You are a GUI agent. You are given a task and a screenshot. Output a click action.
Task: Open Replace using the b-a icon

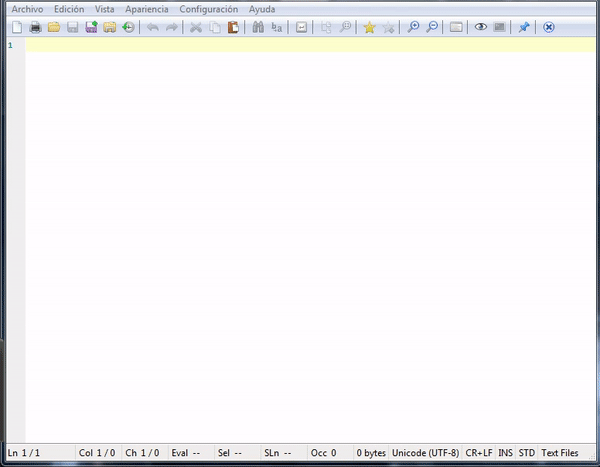[x=277, y=27]
